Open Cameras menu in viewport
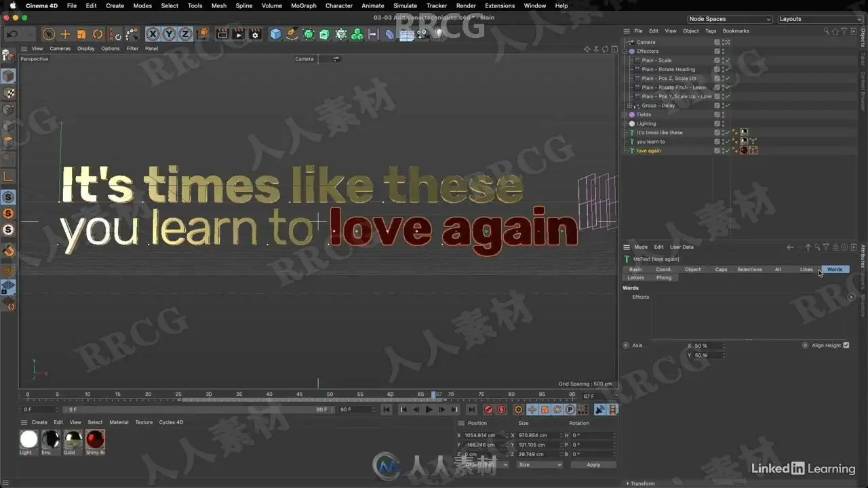The height and width of the screenshot is (488, 868). point(60,49)
